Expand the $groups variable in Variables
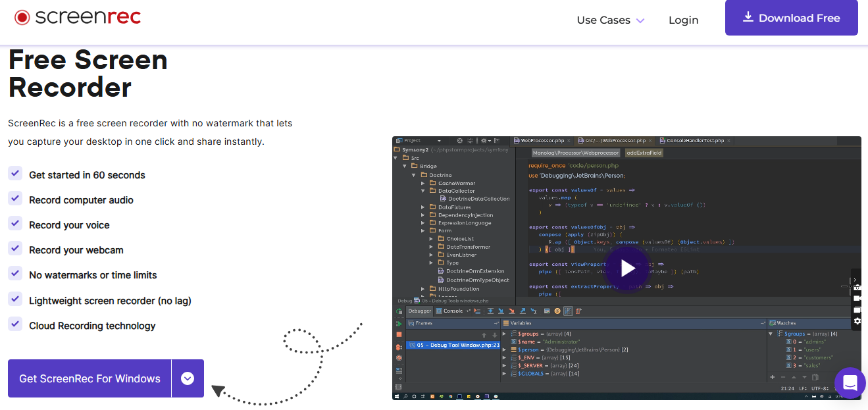Image resolution: width=868 pixels, height=410 pixels. coord(504,334)
